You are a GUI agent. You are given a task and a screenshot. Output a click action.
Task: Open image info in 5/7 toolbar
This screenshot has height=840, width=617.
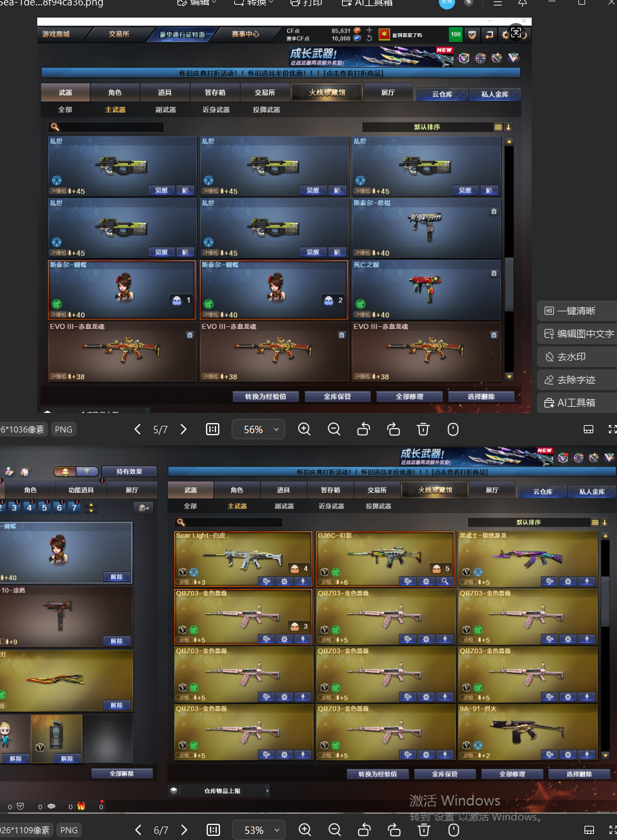click(453, 429)
